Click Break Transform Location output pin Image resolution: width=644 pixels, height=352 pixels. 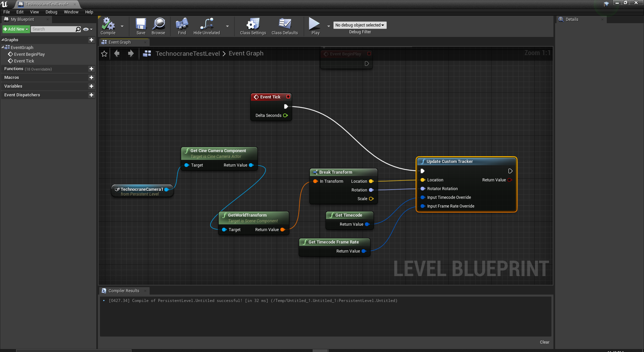[x=371, y=181]
